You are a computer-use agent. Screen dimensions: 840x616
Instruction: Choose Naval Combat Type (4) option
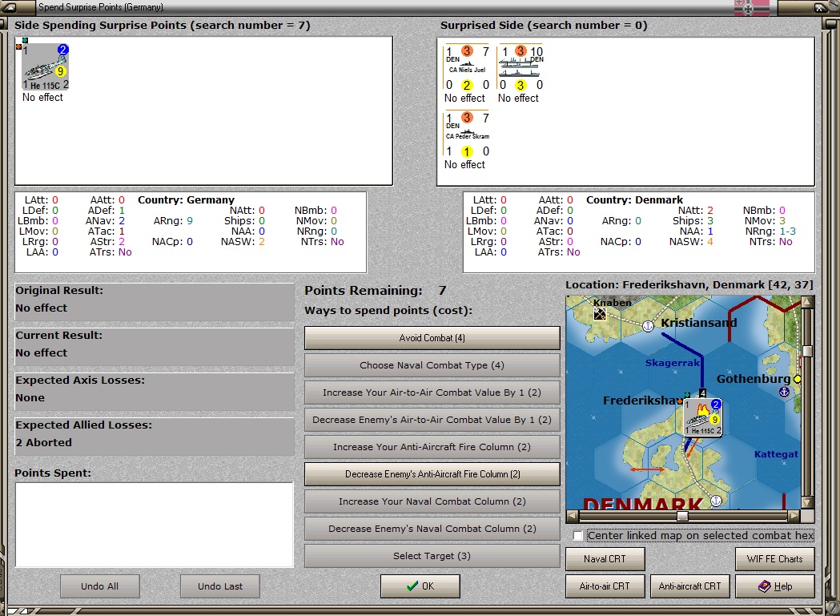tap(432, 365)
